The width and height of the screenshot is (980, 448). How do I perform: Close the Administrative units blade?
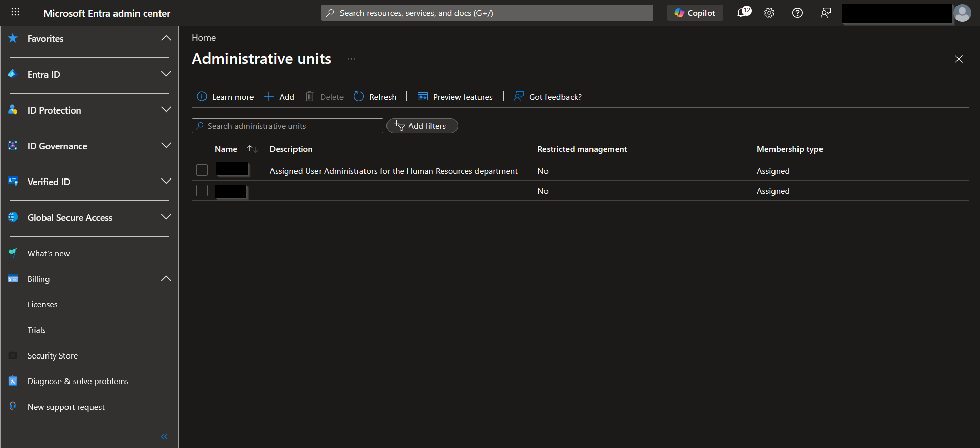[959, 59]
